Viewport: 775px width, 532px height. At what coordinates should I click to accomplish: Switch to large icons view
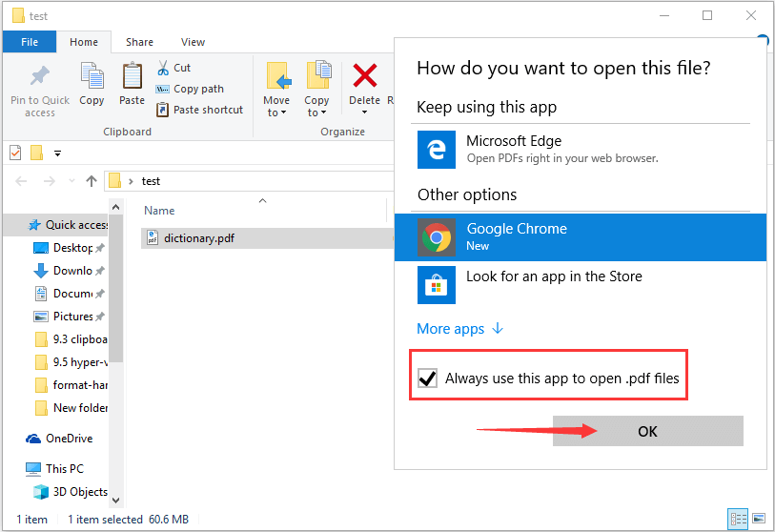(759, 519)
